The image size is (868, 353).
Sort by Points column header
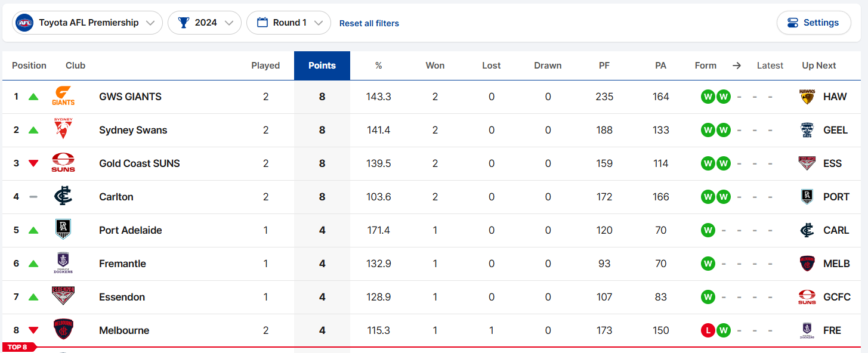pyautogui.click(x=322, y=66)
